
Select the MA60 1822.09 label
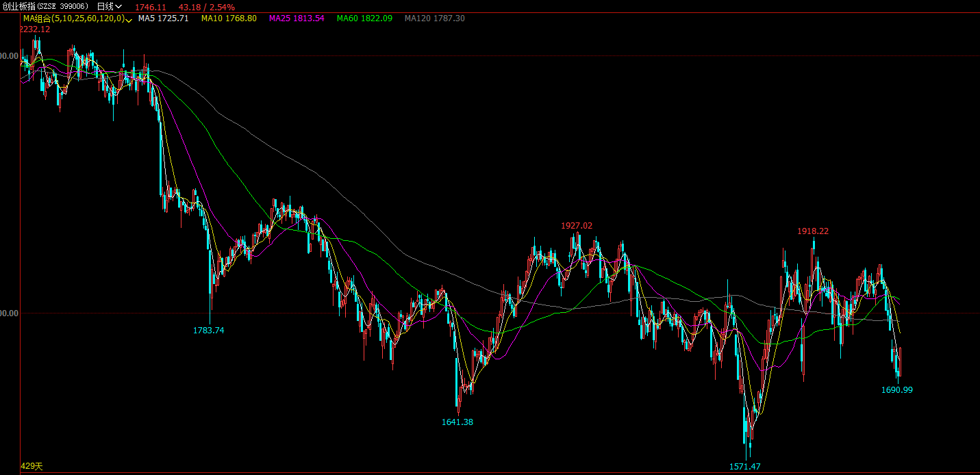[364, 18]
